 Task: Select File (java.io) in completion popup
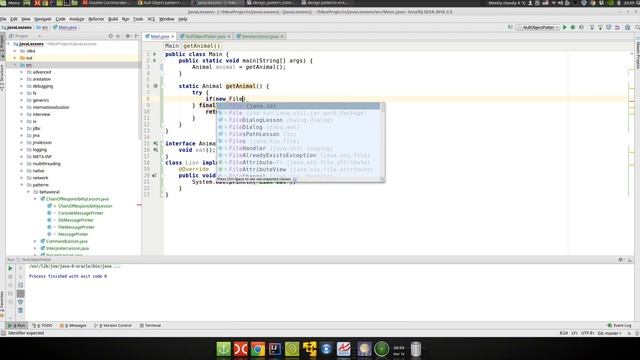298,106
